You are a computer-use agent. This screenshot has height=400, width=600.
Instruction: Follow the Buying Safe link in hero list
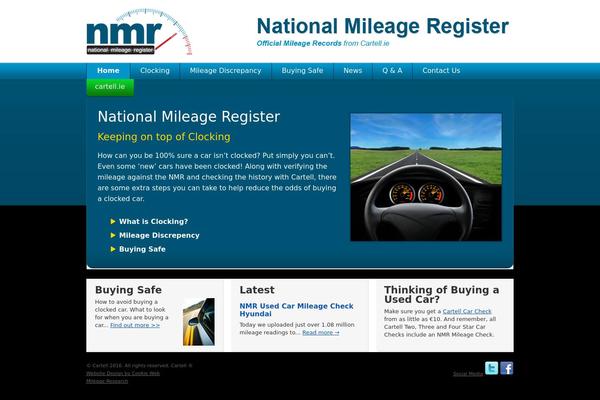click(142, 249)
